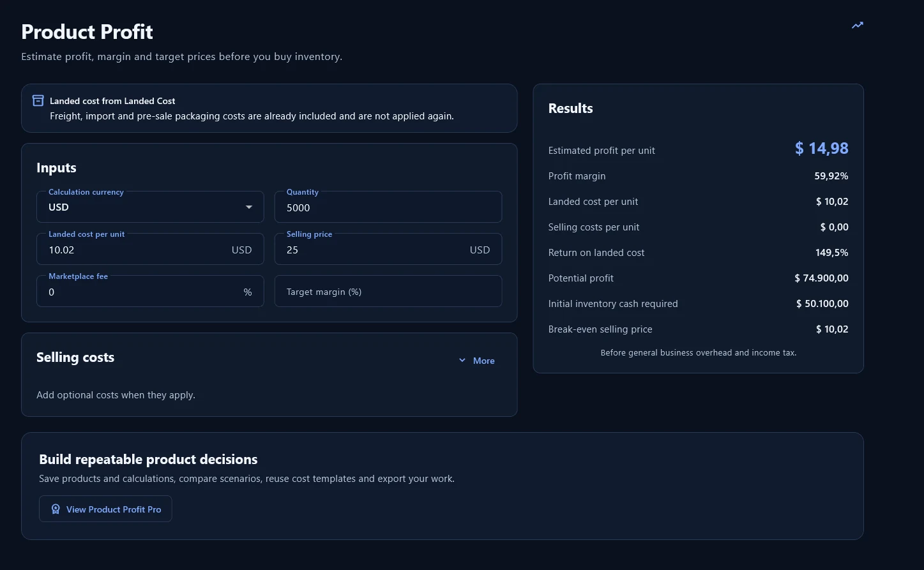
Task: Click the Landed cost from Landed Cost title
Action: pos(112,101)
